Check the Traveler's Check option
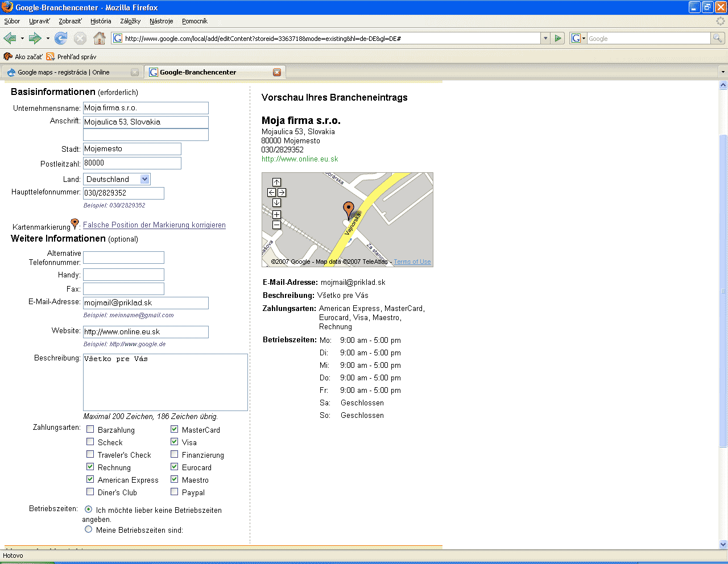The width and height of the screenshot is (728, 564). tap(90, 454)
